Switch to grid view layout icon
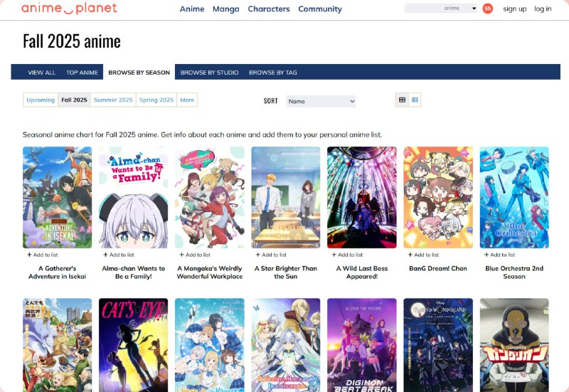Image resolution: width=569 pixels, height=392 pixels. 402,100
